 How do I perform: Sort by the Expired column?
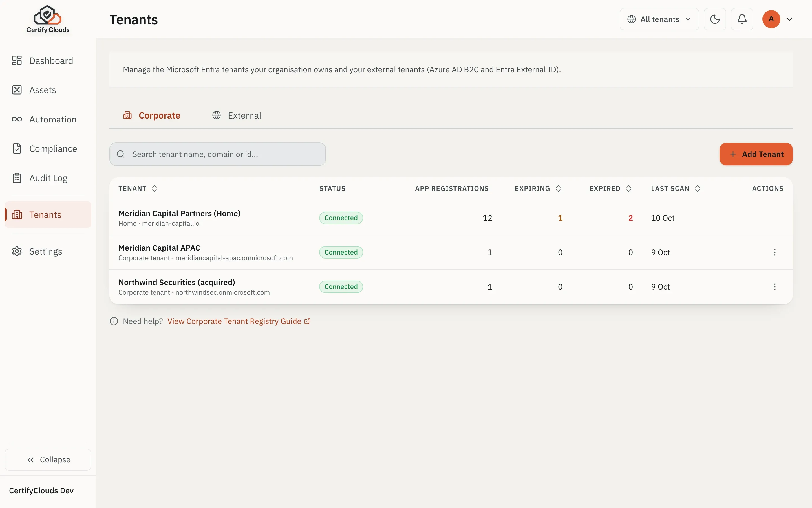click(x=610, y=189)
